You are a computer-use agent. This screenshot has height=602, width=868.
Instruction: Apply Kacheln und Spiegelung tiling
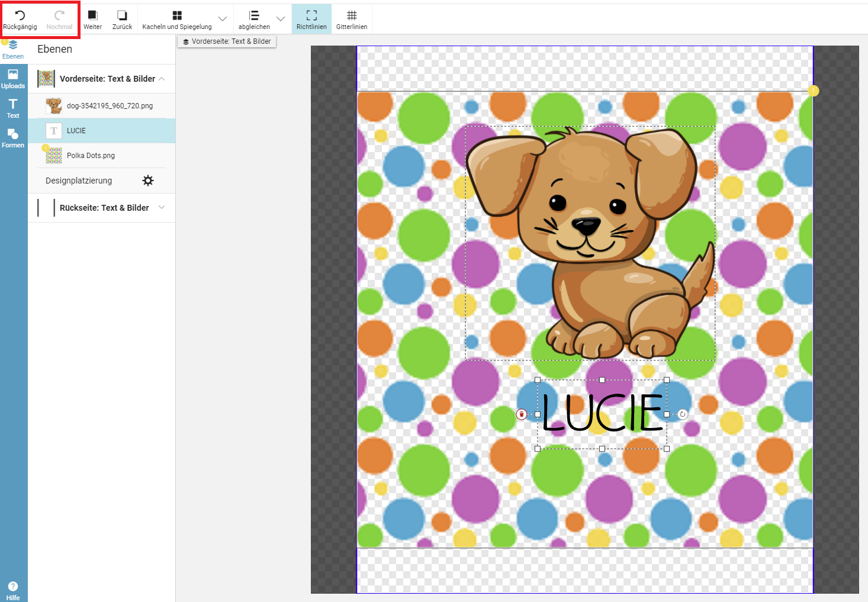tap(177, 20)
